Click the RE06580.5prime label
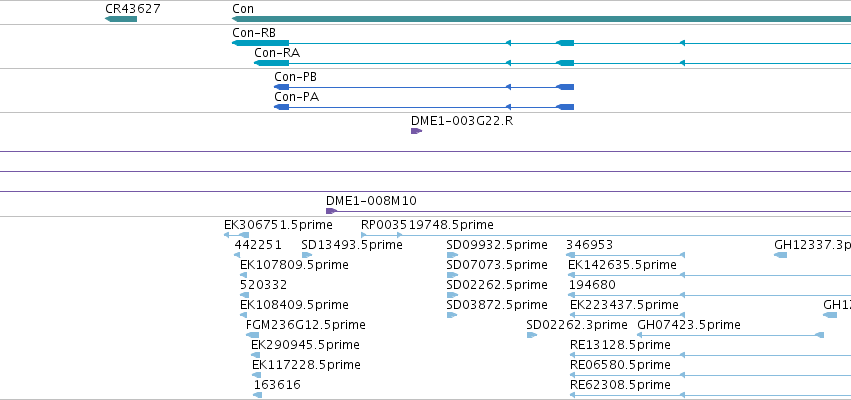Viewport: 851px width, 400px height. click(x=620, y=365)
